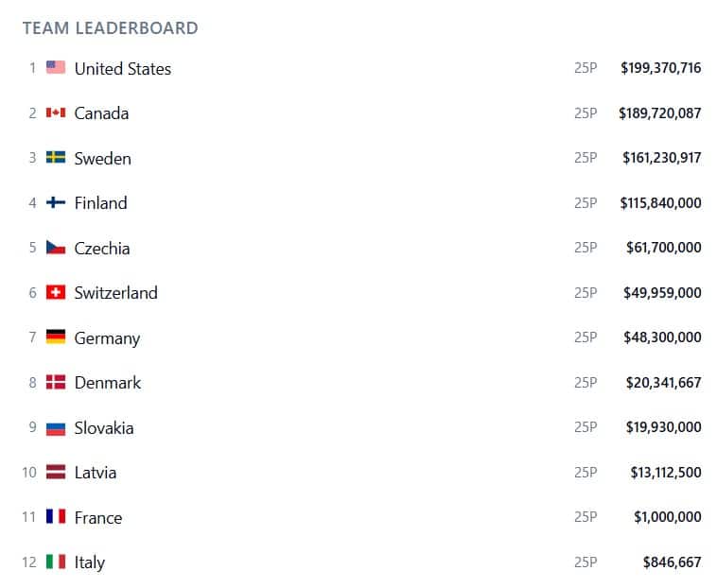Viewport: 717px width, 588px height.
Task: Open the Canada team link
Action: [101, 113]
